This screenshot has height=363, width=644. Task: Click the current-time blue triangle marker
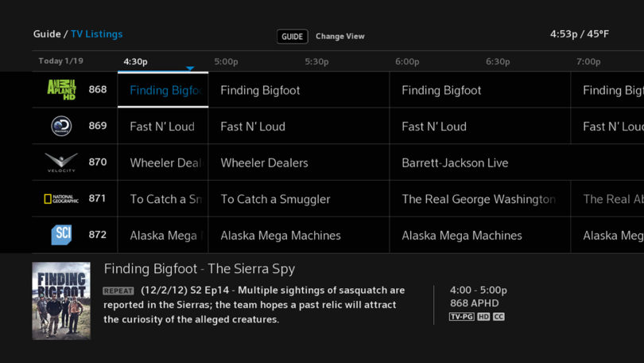[x=190, y=68]
